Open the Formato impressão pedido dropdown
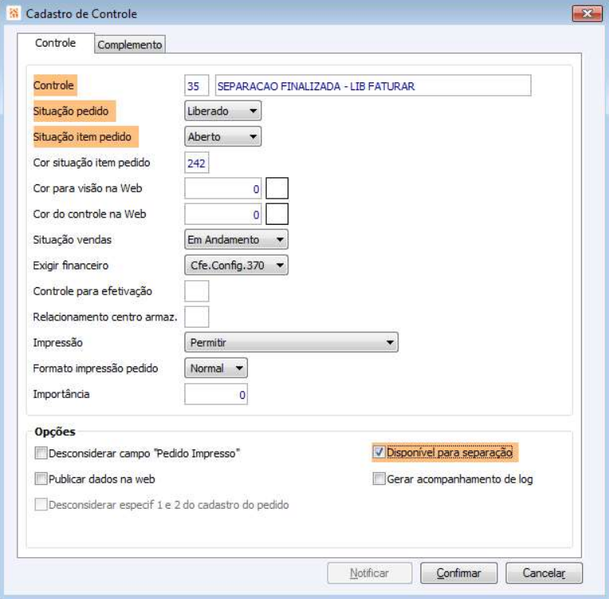Screen dimensions: 609x599 point(216,368)
